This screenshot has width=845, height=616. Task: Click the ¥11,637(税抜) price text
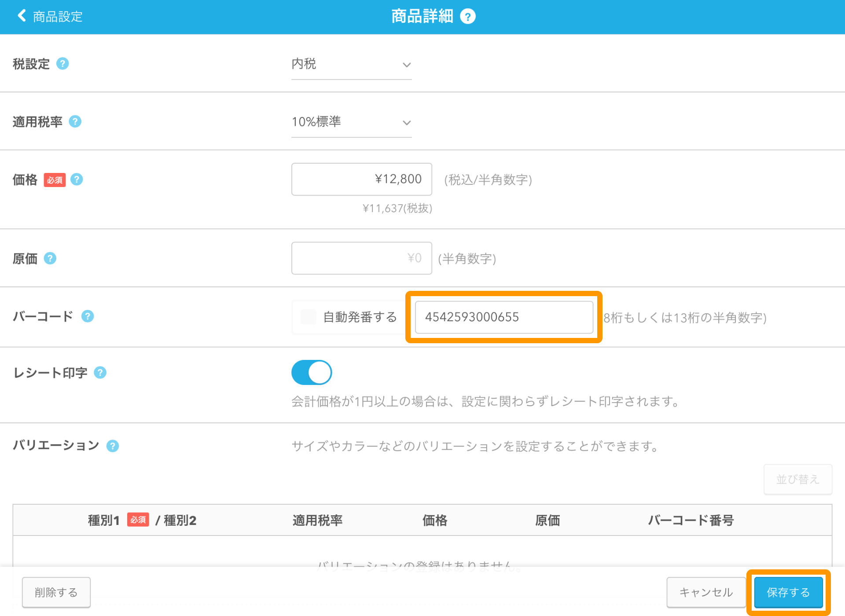(x=397, y=208)
